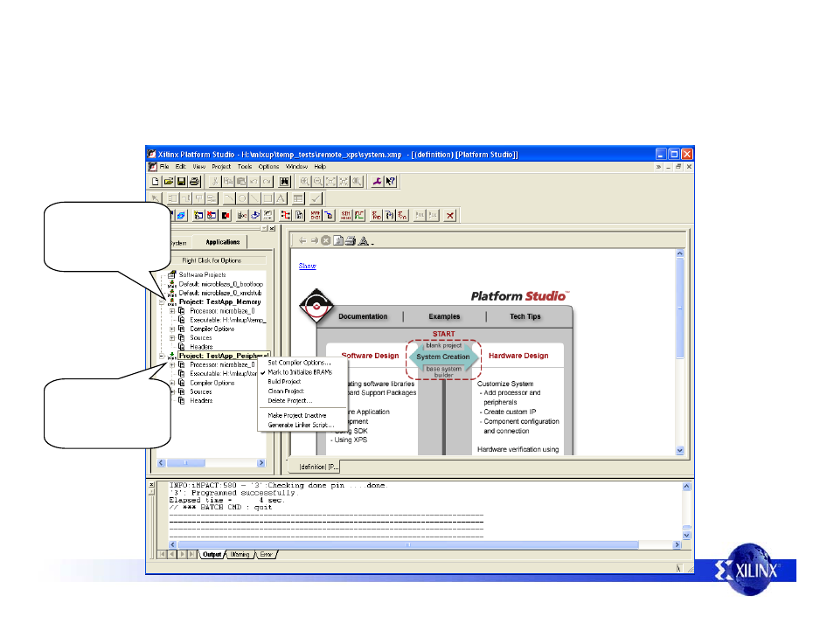Open a file using the folder icon
The width and height of the screenshot is (834, 644).
168,182
